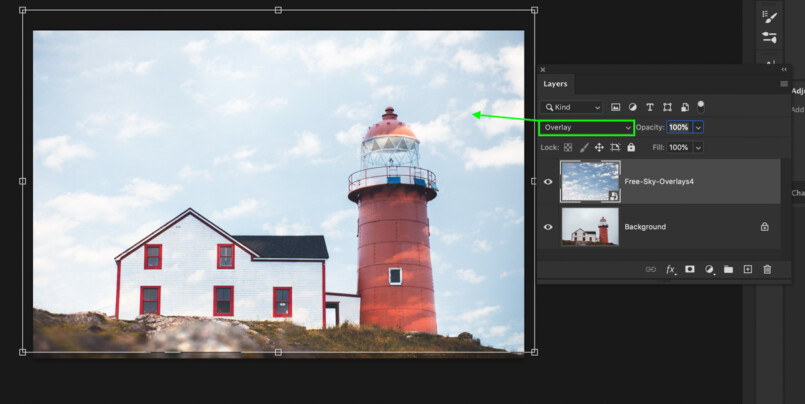Screen dimensions: 805x404
Task: Open the Layers panel hamburger menu
Action: click(784, 85)
